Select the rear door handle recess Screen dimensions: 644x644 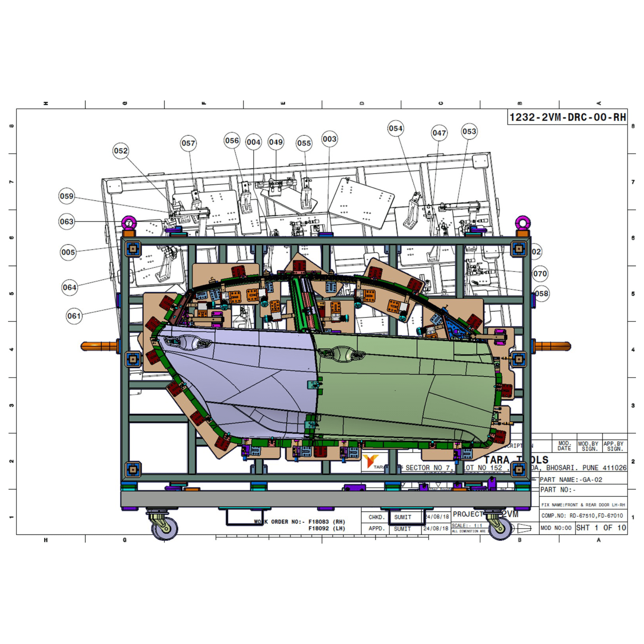pos(188,342)
